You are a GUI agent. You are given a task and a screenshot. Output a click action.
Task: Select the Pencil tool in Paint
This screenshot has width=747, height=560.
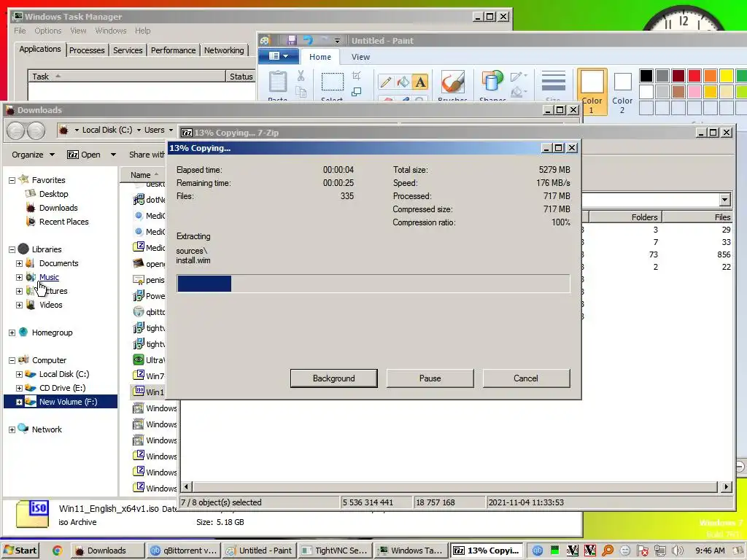(386, 82)
